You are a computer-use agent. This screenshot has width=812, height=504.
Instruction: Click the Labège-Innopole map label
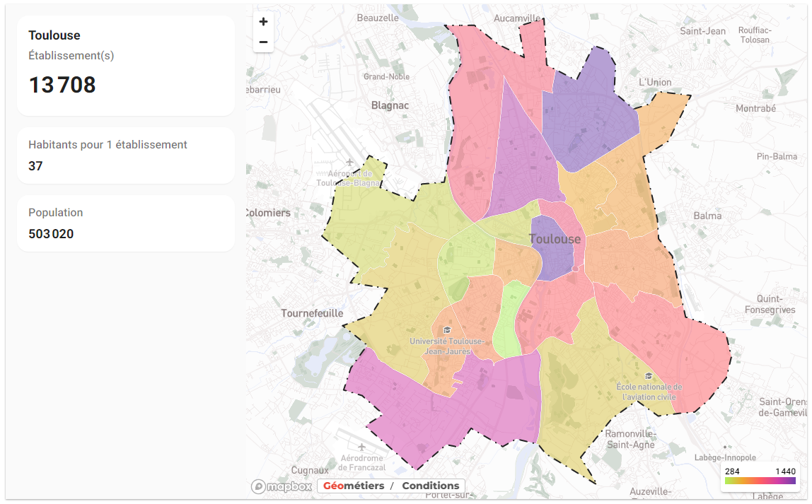[x=725, y=457]
